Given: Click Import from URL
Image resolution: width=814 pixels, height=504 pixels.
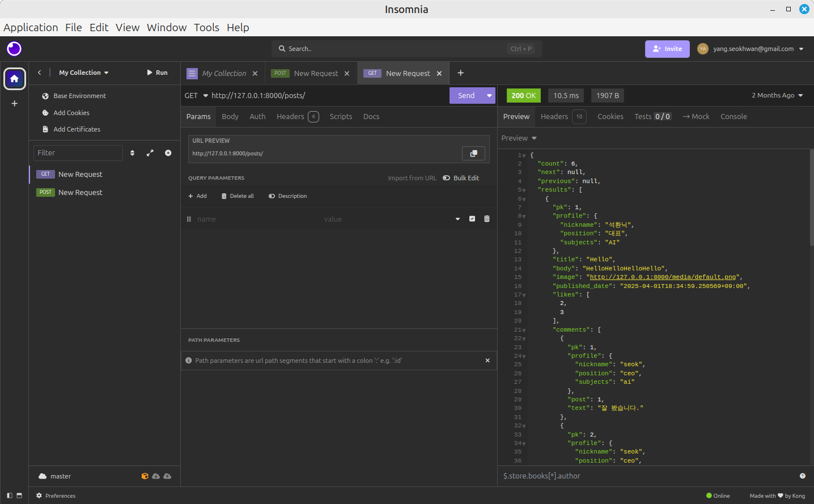Looking at the screenshot, I should click(x=412, y=178).
